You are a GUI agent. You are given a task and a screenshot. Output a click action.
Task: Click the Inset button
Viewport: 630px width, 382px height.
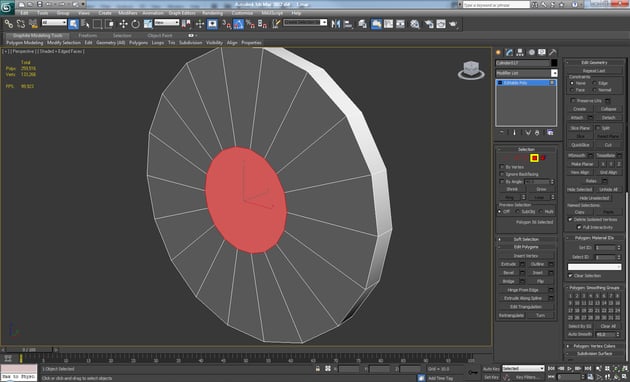coord(538,272)
